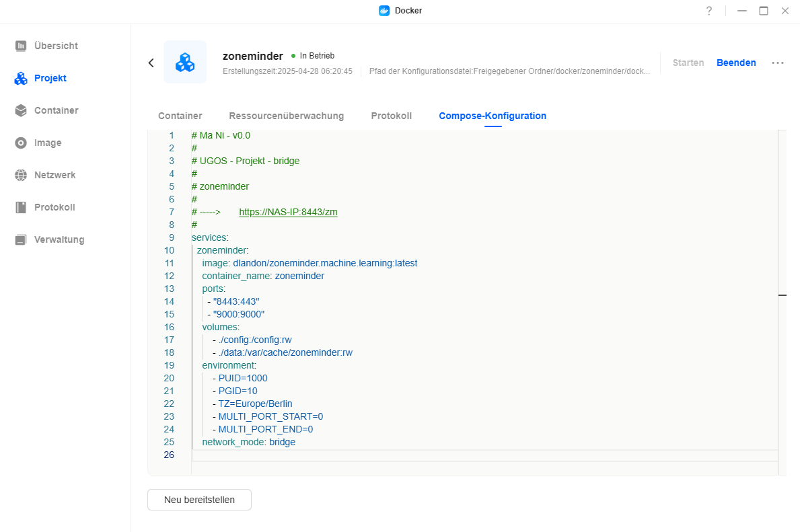The height and width of the screenshot is (532, 800).
Task: Switch to the Container tab
Action: pos(180,116)
